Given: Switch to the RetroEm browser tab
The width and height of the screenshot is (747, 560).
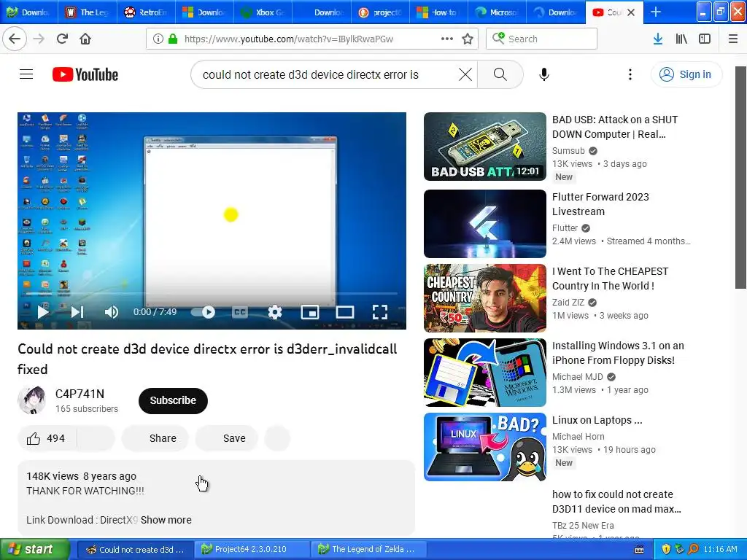Looking at the screenshot, I should click(146, 12).
